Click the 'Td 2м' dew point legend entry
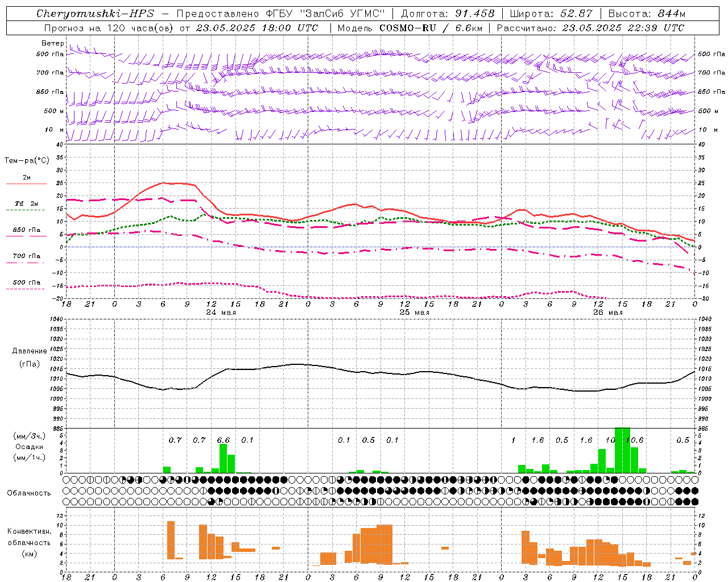This screenshot has height=582, width=728. coord(26,203)
